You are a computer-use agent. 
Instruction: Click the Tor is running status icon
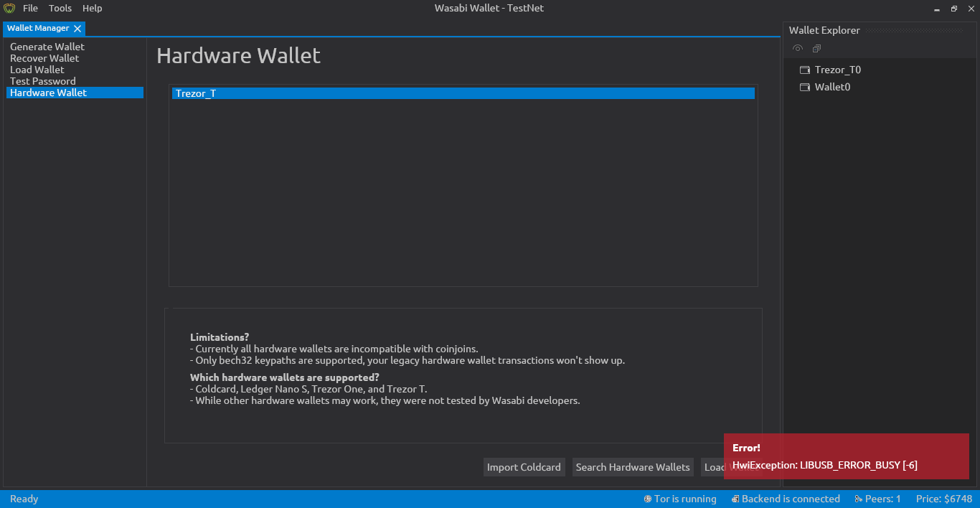click(x=648, y=499)
